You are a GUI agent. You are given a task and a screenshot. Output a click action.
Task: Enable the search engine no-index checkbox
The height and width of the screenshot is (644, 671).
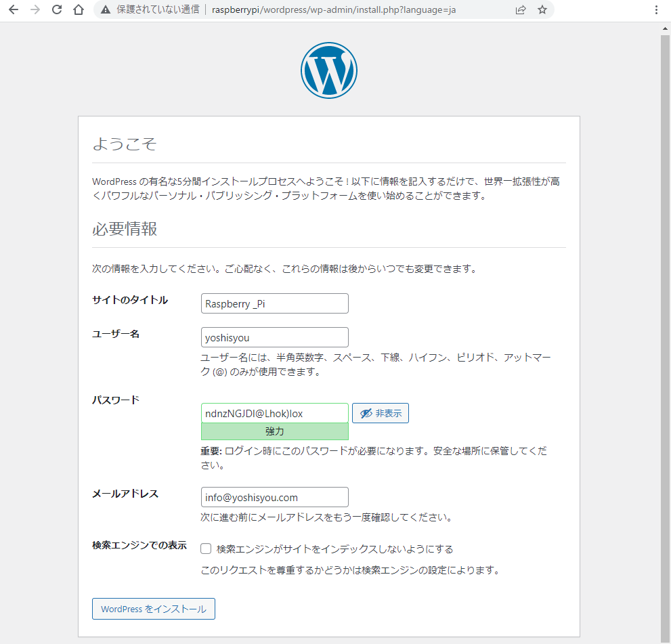[206, 549]
